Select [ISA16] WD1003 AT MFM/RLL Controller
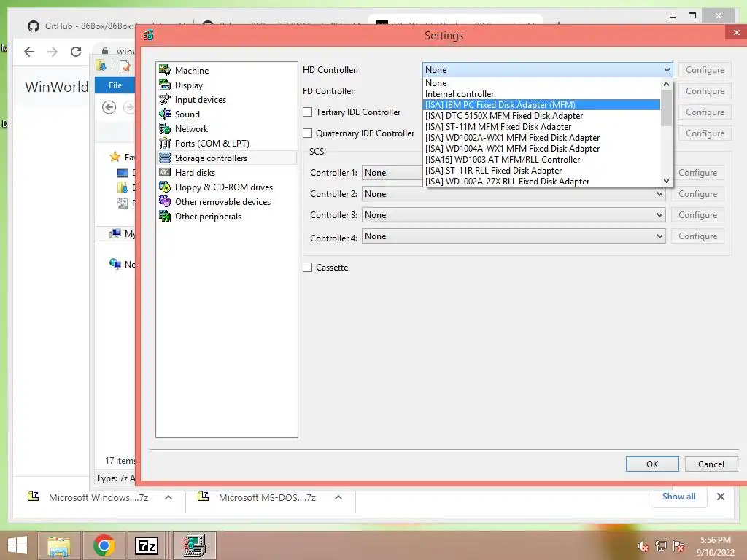Viewport: 747px width, 560px height. [542, 160]
